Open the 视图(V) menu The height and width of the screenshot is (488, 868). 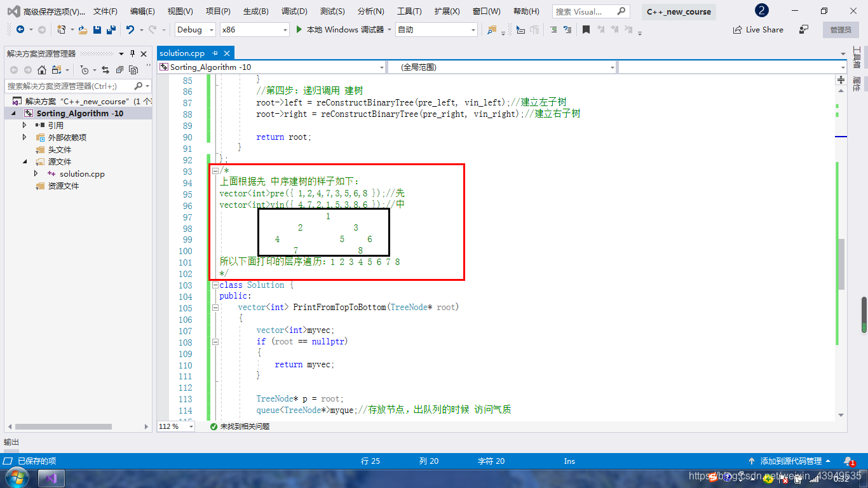pyautogui.click(x=180, y=11)
